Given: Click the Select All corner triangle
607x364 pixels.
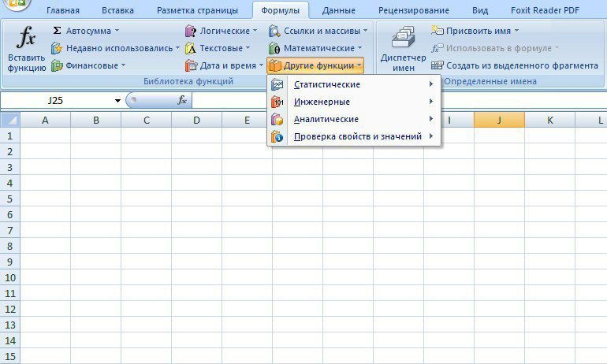Looking at the screenshot, I should (x=10, y=120).
